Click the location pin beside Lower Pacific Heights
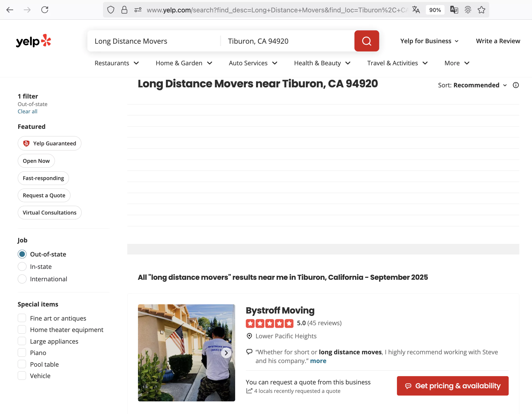This screenshot has width=532, height=414. pos(249,336)
